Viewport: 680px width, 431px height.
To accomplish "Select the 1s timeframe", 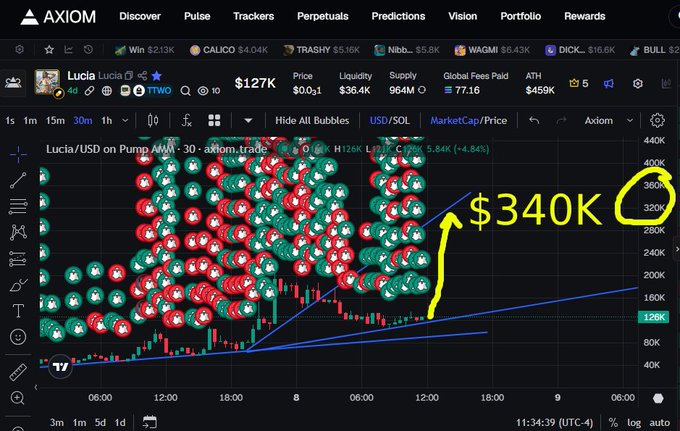I will (x=10, y=121).
